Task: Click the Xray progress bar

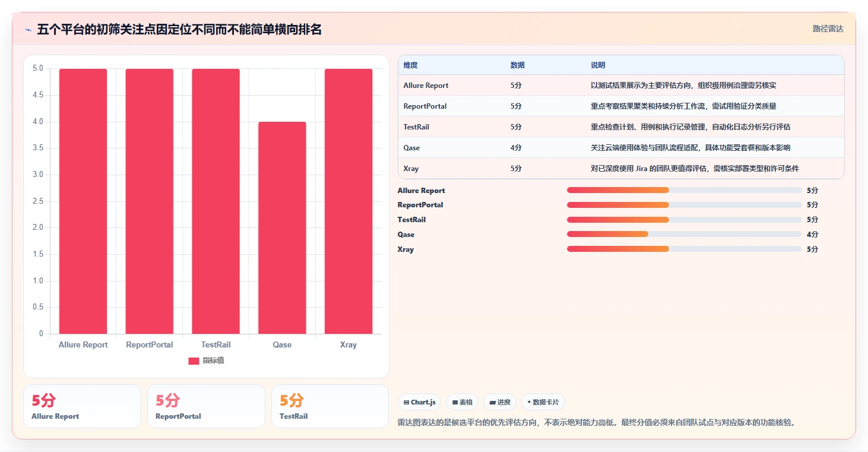Action: [684, 249]
